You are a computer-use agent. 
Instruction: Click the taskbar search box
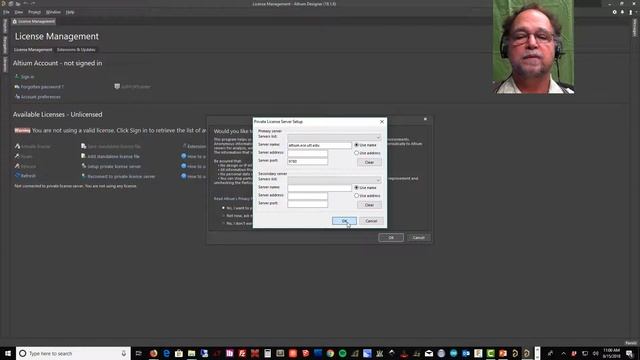click(x=73, y=353)
